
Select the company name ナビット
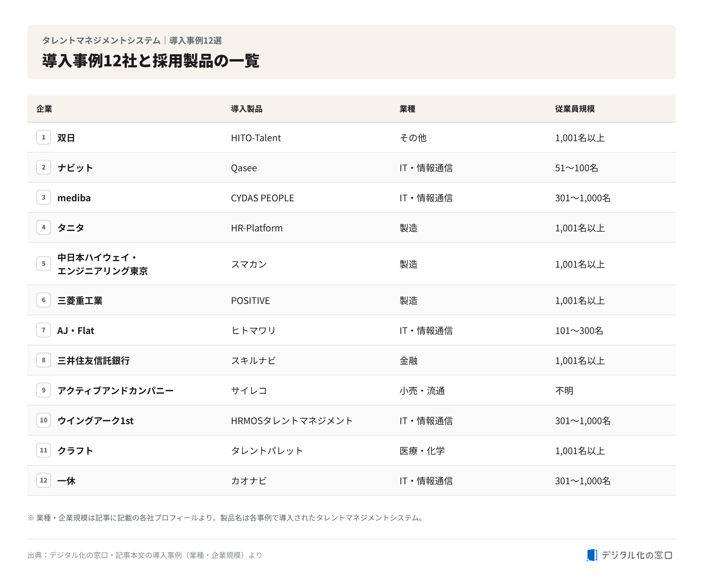75,168
